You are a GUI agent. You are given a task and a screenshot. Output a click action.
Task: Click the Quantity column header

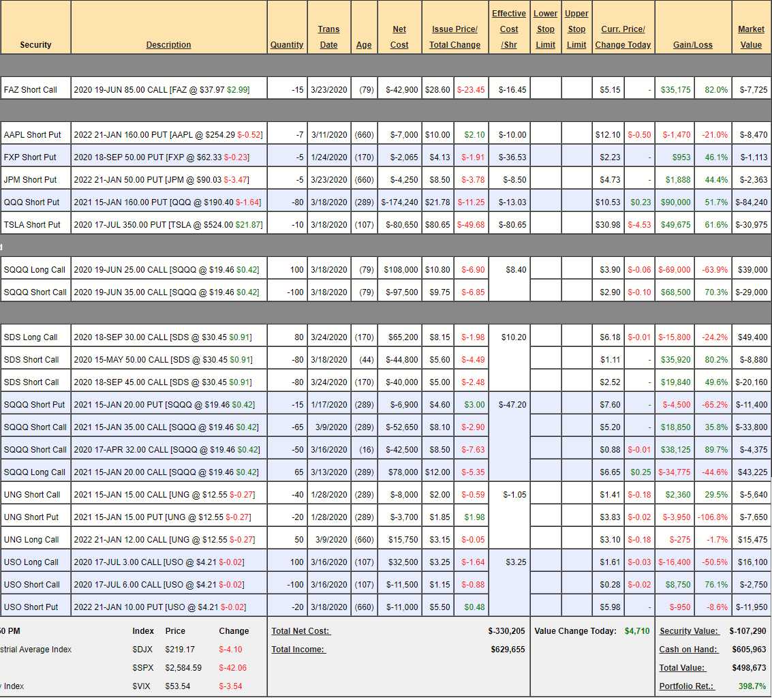pyautogui.click(x=287, y=45)
